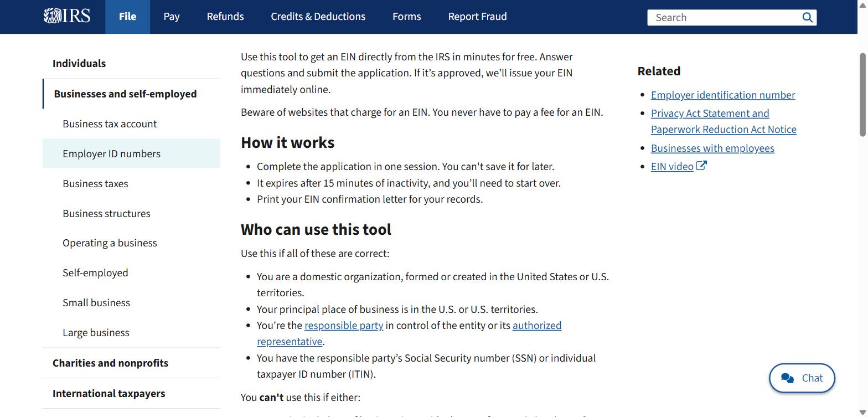This screenshot has height=417, width=868.
Task: Open Credits & Deductions menu
Action: coord(318,17)
